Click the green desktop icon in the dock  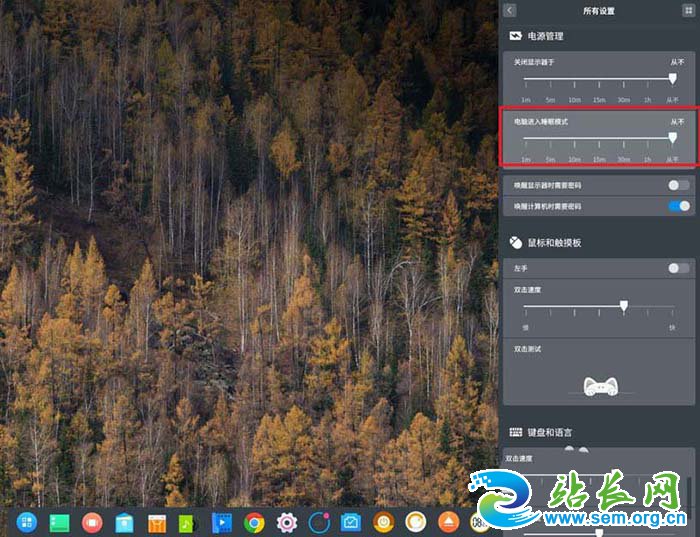pyautogui.click(x=59, y=521)
